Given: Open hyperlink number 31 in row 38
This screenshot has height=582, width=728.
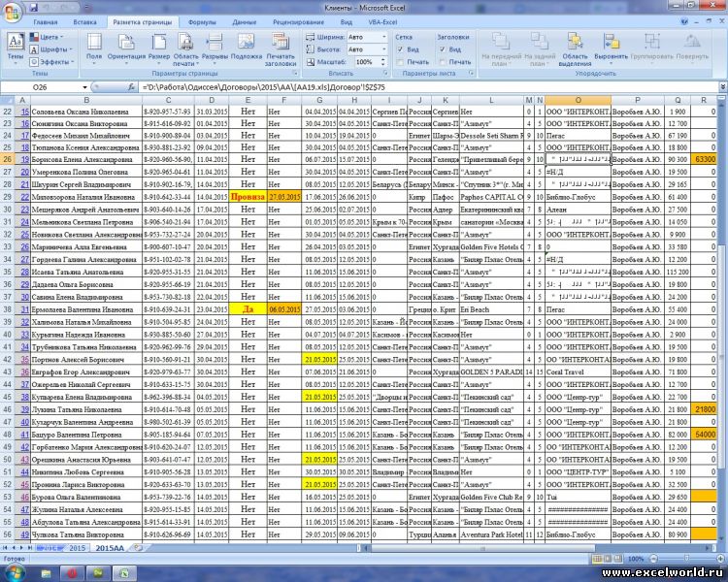Looking at the screenshot, I should coord(24,309).
